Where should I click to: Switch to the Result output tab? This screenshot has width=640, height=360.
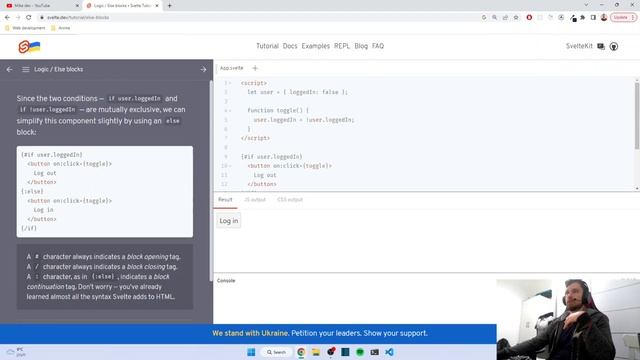coord(225,200)
